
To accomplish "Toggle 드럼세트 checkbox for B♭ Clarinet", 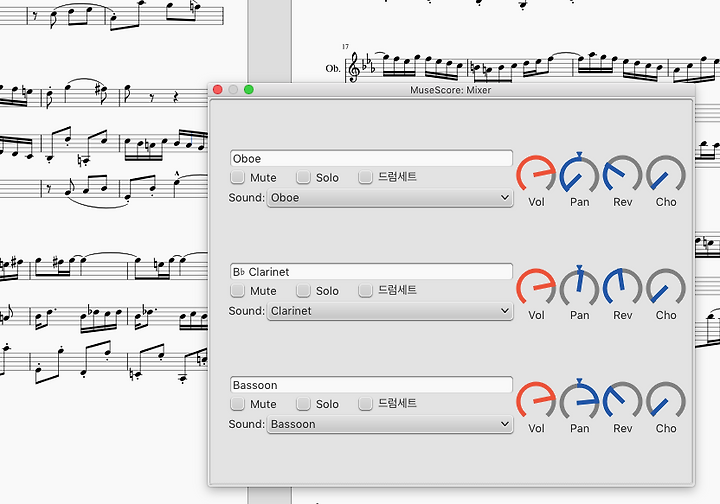I will click(365, 290).
